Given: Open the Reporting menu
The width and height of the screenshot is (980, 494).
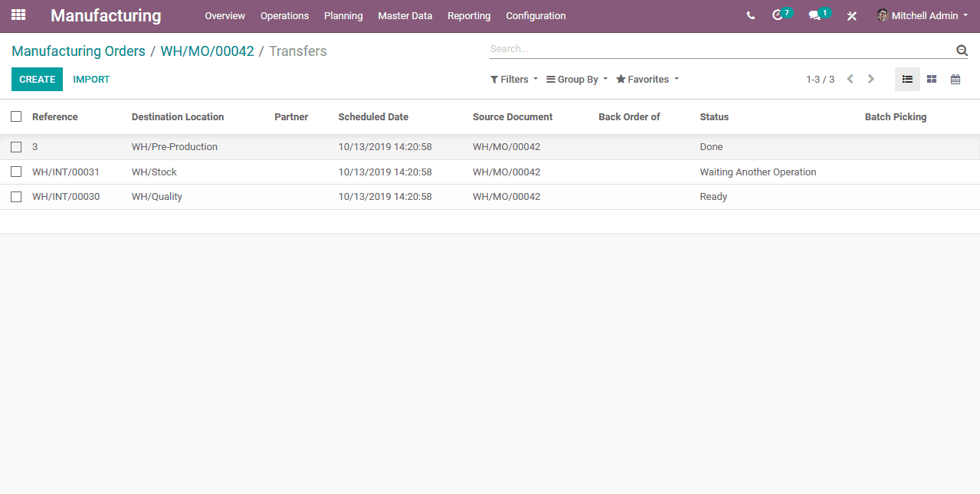Looking at the screenshot, I should tap(469, 16).
